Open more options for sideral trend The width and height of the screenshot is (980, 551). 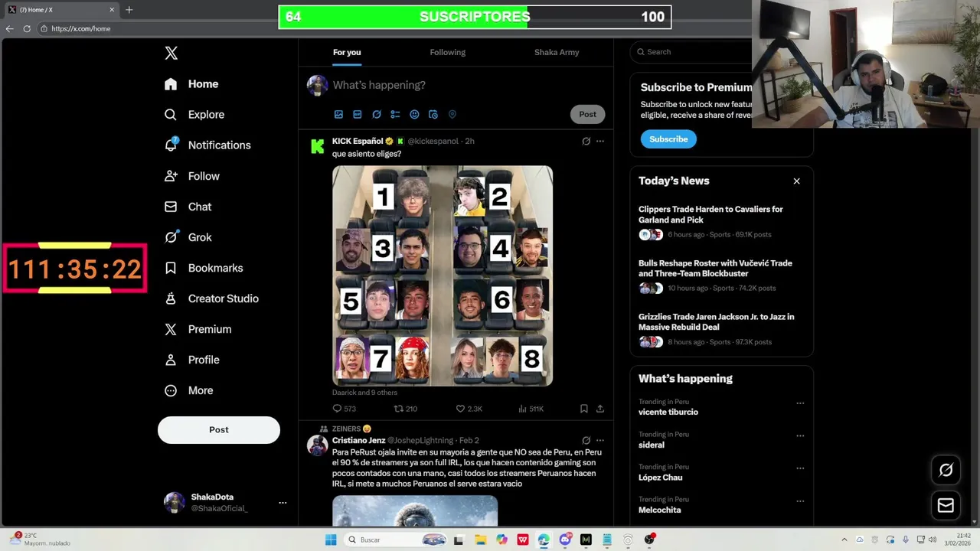tap(800, 435)
